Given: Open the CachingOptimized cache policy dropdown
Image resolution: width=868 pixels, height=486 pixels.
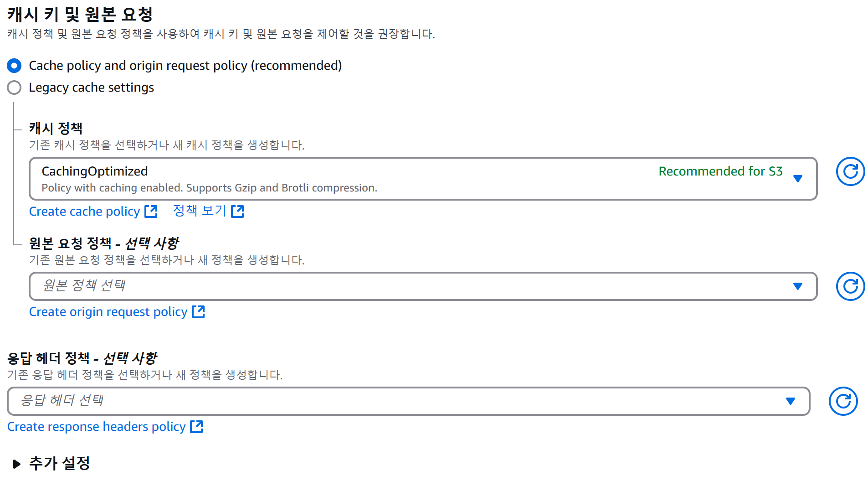Looking at the screenshot, I should (410, 179).
